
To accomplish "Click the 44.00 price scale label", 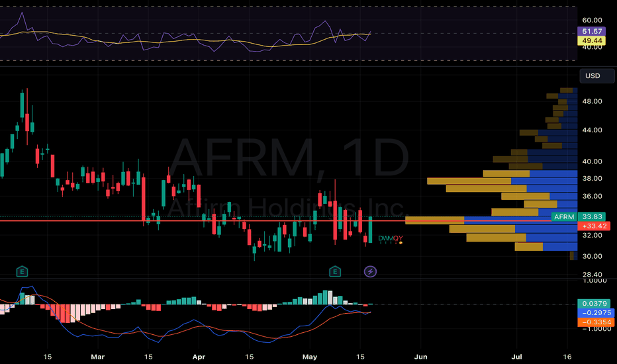I will point(592,130).
